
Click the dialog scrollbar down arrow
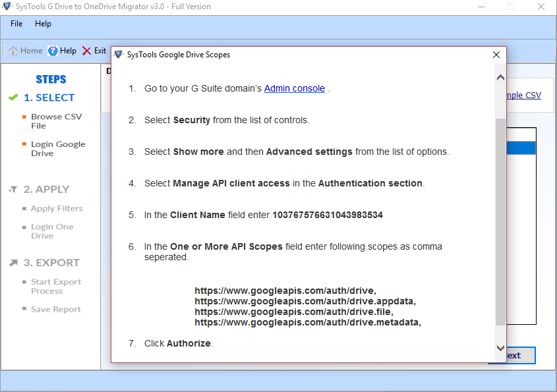click(x=500, y=348)
